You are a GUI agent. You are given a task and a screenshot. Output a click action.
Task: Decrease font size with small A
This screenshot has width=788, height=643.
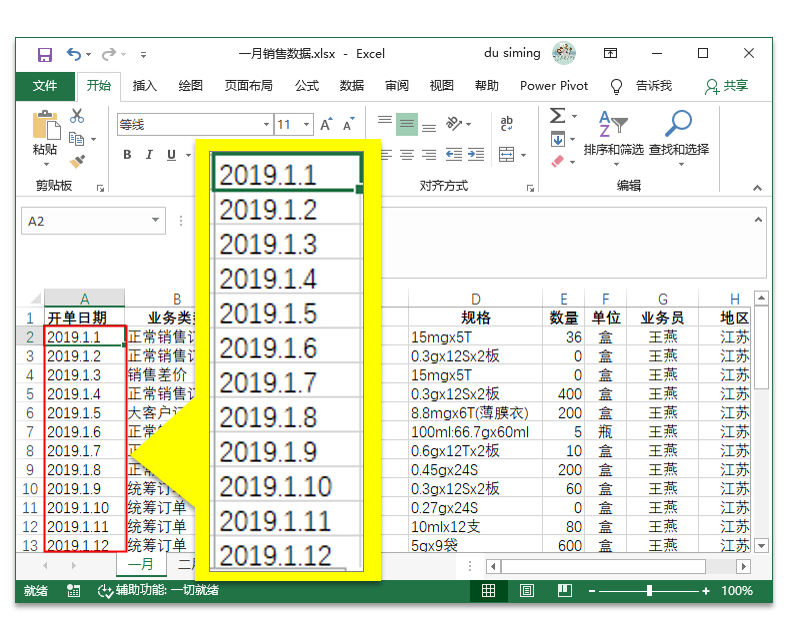pyautogui.click(x=348, y=124)
